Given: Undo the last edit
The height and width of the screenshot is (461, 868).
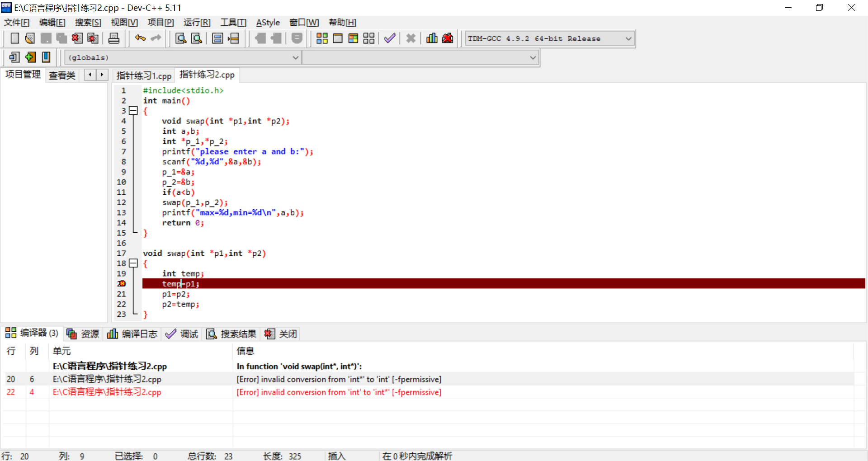Looking at the screenshot, I should coord(140,38).
